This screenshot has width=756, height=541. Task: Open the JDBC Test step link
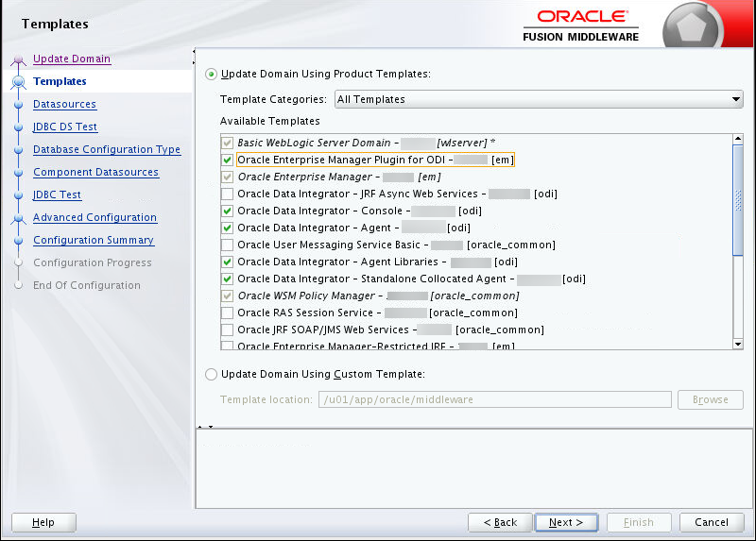point(57,194)
